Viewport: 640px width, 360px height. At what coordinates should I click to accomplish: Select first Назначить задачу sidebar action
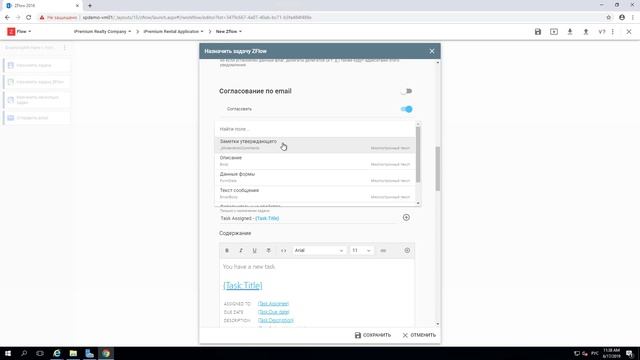pos(37,65)
